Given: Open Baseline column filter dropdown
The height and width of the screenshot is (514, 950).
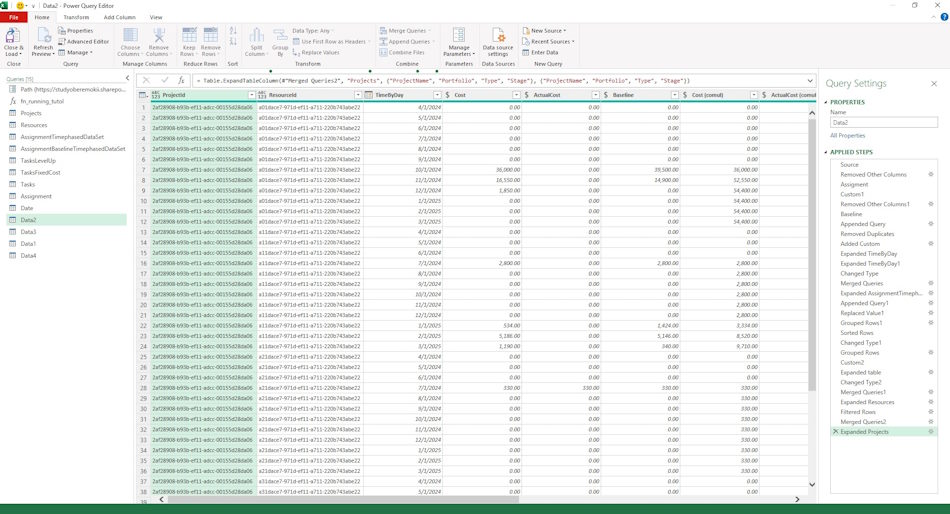Looking at the screenshot, I should click(674, 95).
